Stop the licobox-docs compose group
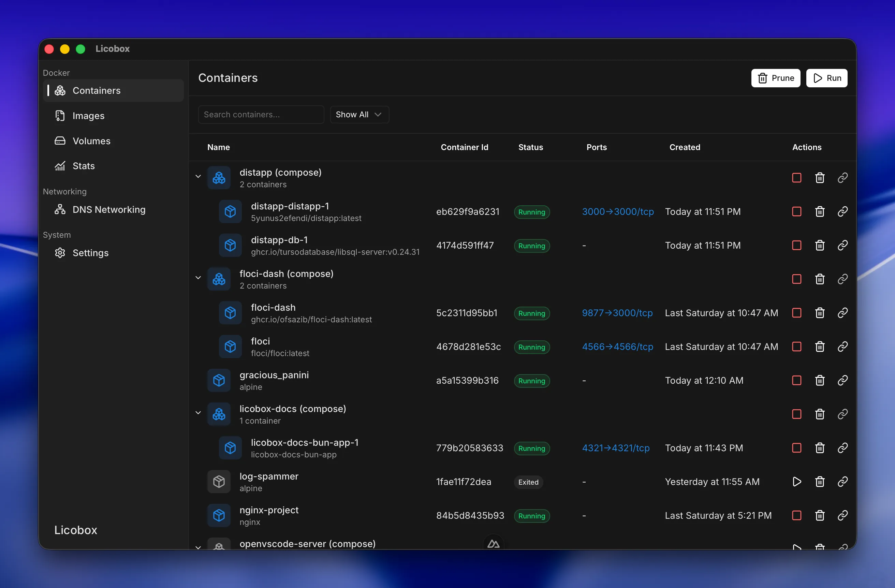 [x=796, y=414]
